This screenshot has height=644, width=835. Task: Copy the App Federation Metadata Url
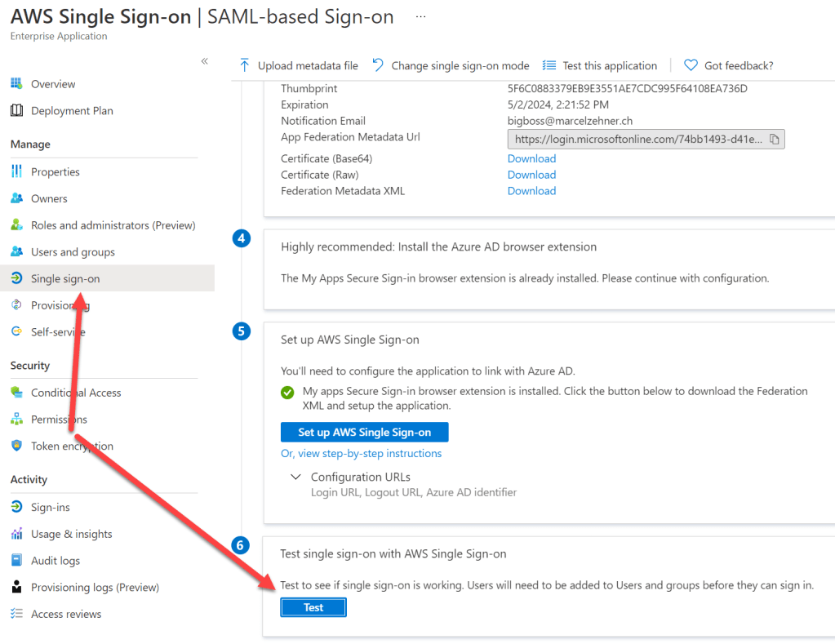(775, 140)
